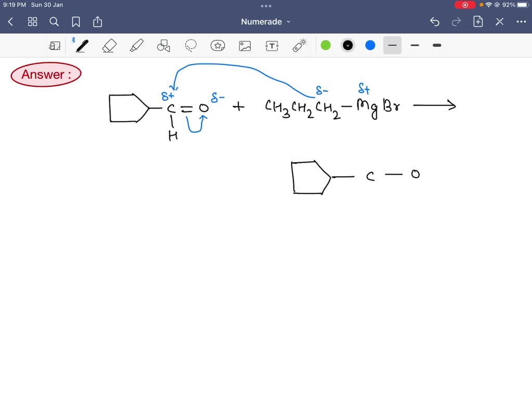
Task: Insert an image into the note
Action: [245, 46]
